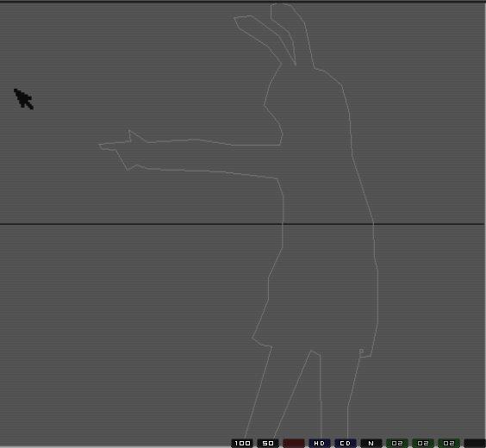Select the dark red swatch box

294,443
